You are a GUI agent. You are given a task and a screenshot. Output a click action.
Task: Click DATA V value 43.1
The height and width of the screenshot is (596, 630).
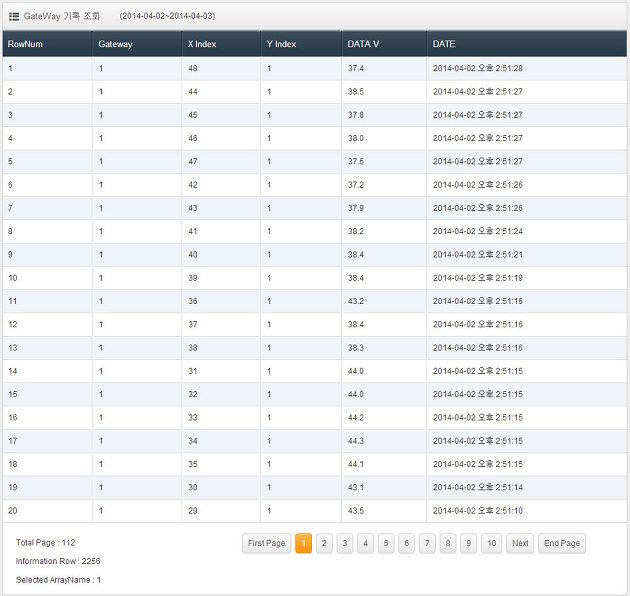click(356, 487)
